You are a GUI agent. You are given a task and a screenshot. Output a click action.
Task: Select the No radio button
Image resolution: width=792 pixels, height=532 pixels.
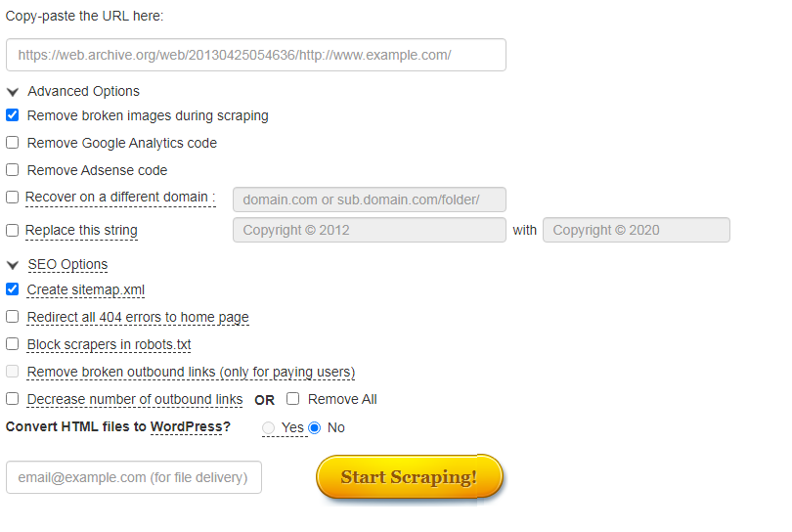tap(315, 428)
